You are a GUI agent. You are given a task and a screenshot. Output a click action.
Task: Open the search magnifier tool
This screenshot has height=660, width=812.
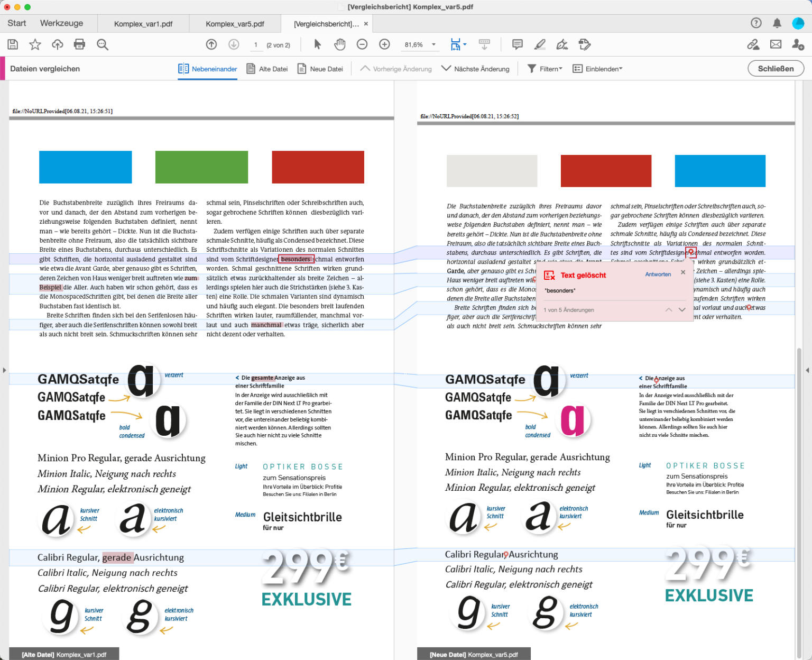103,45
